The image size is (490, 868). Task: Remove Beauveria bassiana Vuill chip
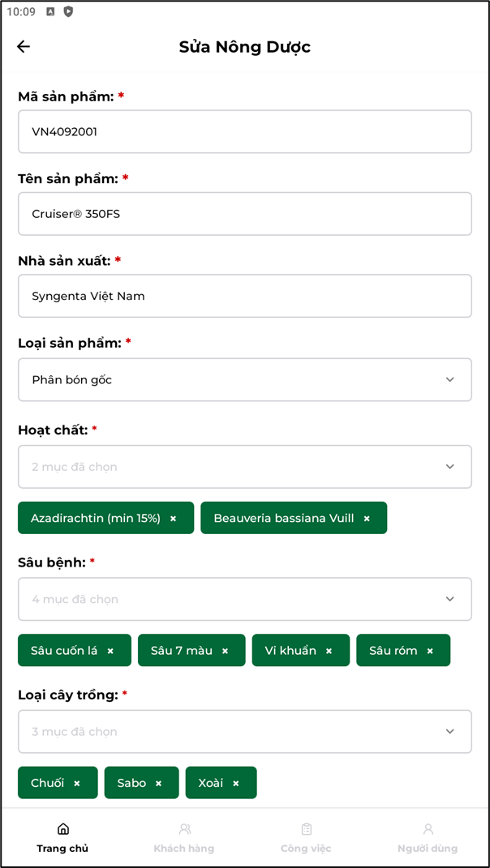367,519
